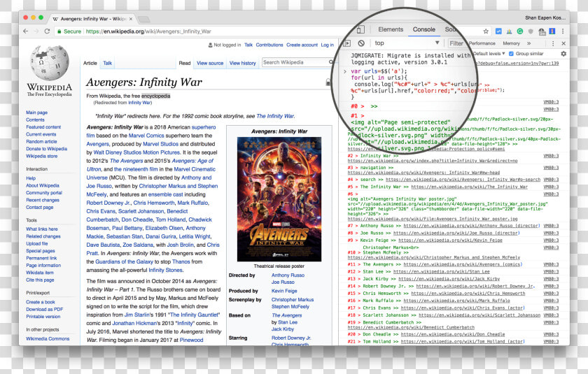The width and height of the screenshot is (588, 374).
Task: Click 'Infinity War' redirected-from link
Action: tap(139, 103)
